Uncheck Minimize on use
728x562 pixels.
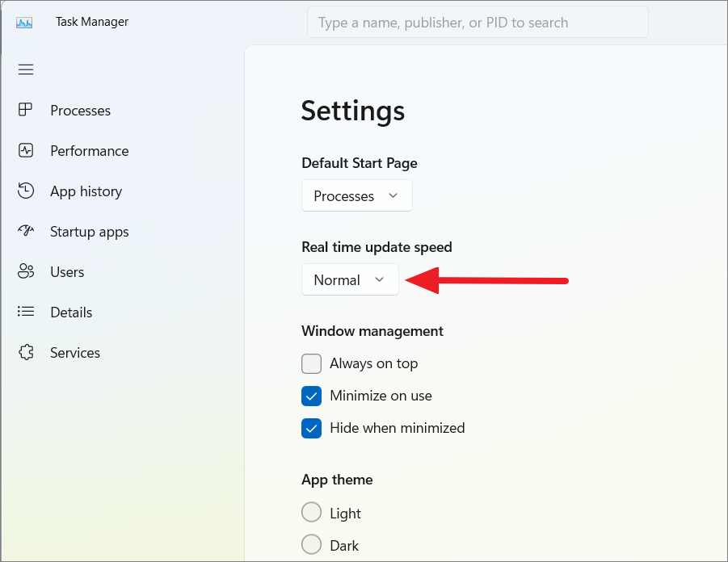point(312,396)
